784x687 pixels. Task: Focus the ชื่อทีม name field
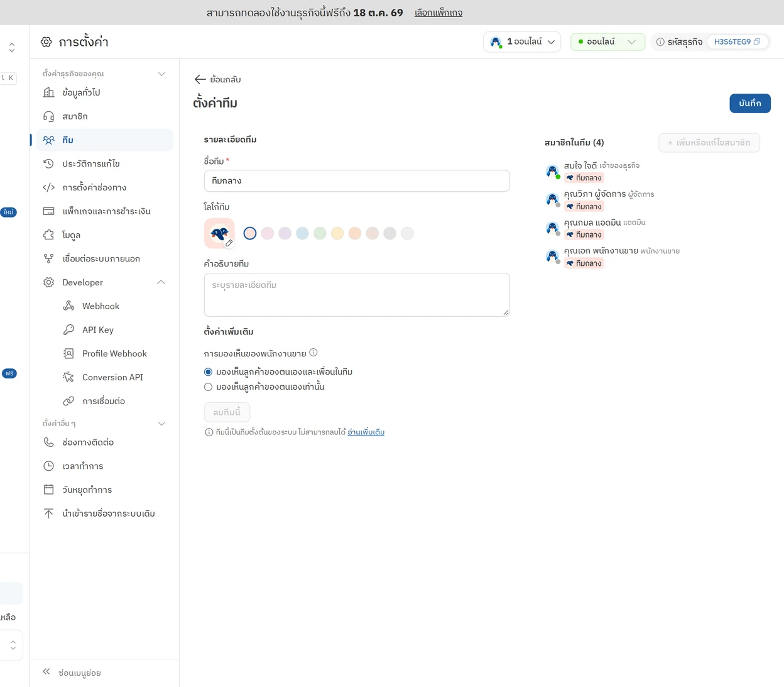(x=357, y=181)
